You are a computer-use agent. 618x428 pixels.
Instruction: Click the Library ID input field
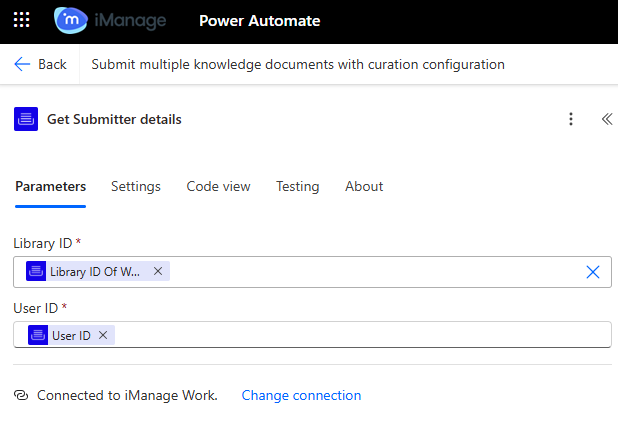coord(312,272)
